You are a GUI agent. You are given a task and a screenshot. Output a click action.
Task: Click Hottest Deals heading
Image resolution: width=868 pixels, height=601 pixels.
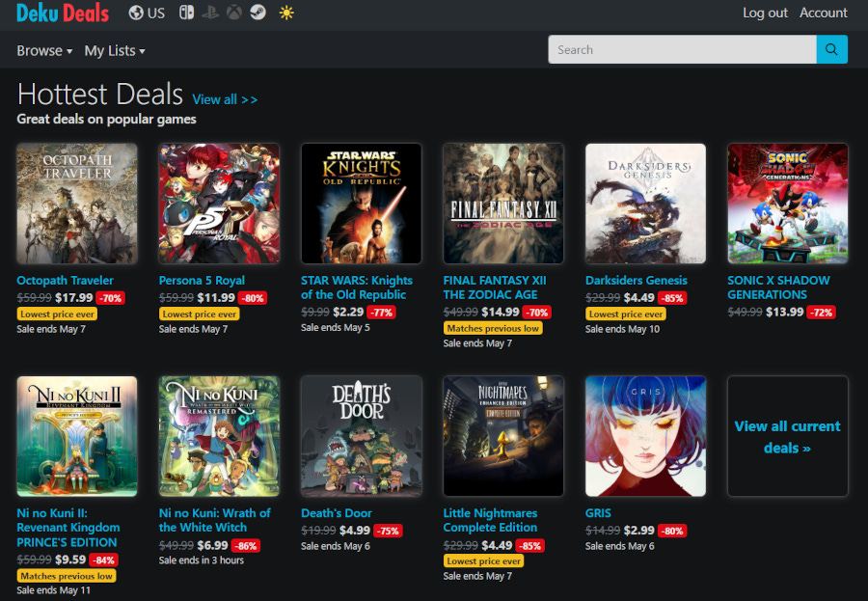[100, 95]
